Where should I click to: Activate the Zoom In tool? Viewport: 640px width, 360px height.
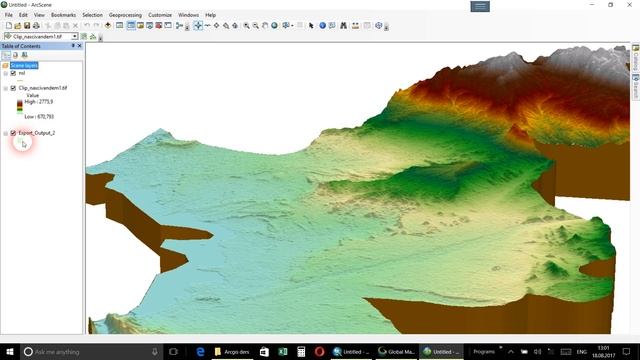click(247, 26)
